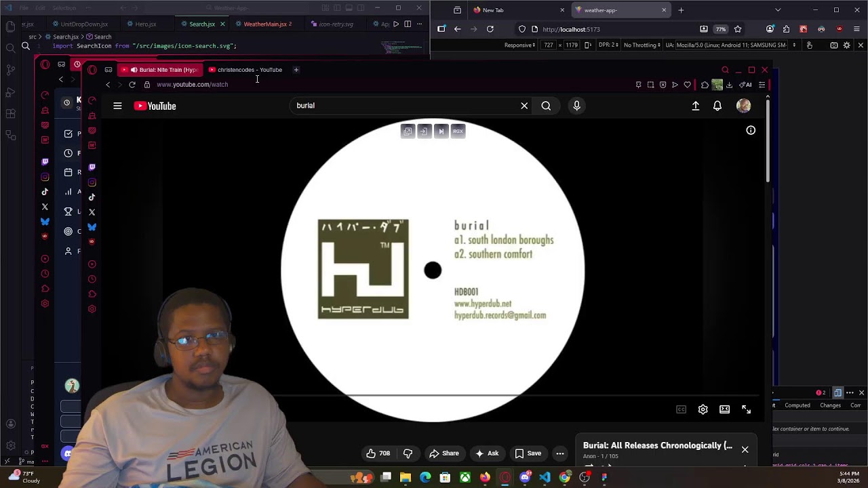
Task: Bookmark the page with Opera's heart icon
Action: (x=687, y=85)
